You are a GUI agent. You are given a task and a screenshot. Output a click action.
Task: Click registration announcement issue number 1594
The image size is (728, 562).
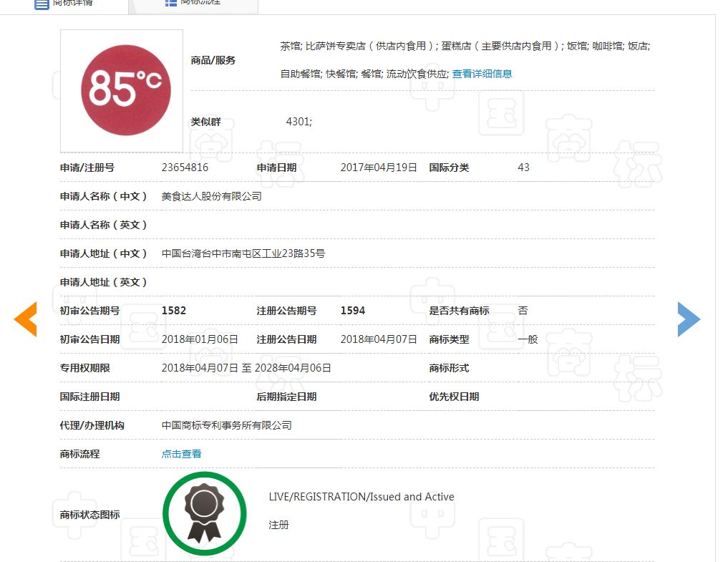(x=353, y=311)
